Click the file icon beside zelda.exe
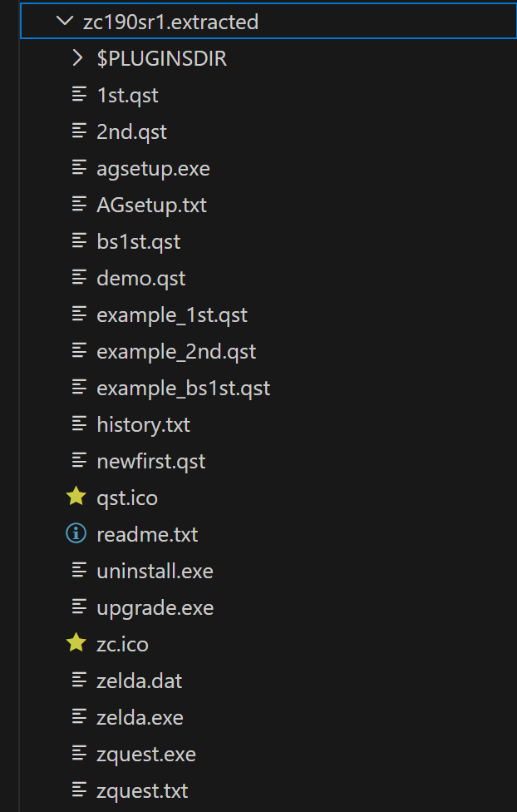The height and width of the screenshot is (812, 517). 79,716
